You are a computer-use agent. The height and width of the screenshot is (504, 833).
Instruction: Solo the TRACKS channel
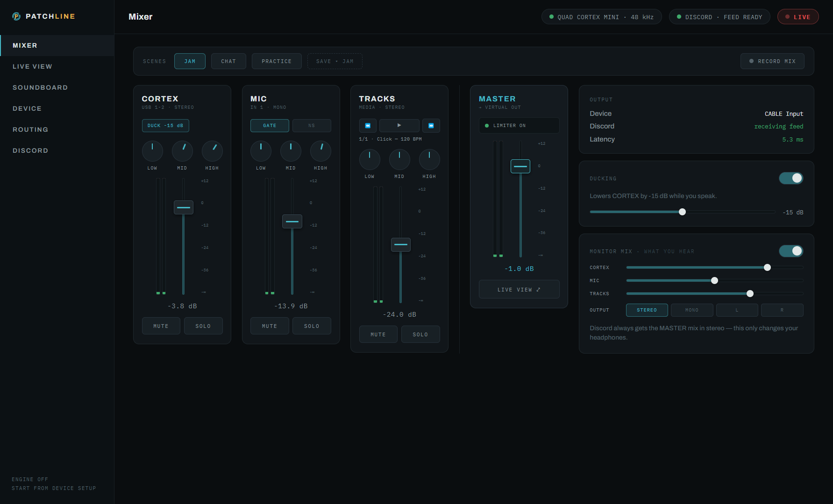tap(420, 334)
